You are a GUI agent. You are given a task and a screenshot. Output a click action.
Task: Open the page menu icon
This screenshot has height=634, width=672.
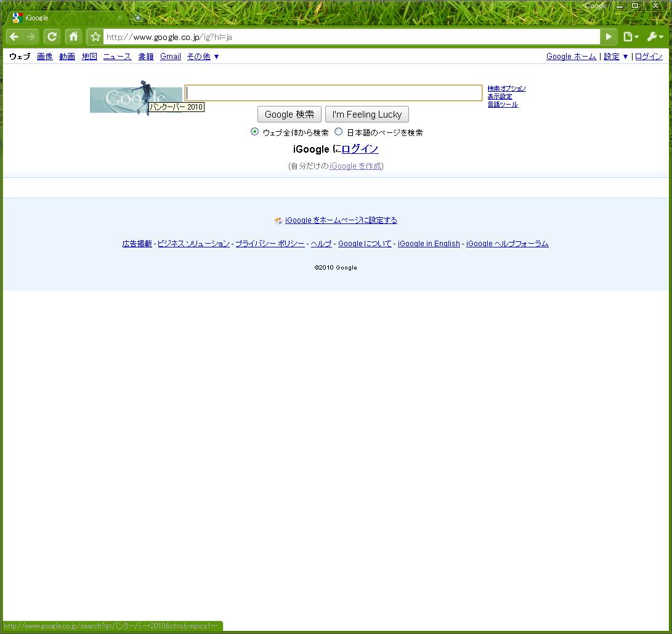click(631, 37)
